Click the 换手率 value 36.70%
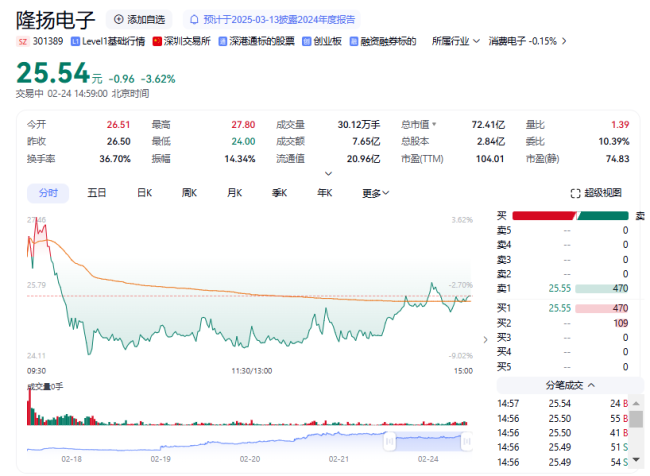The width and height of the screenshot is (650, 476). [x=115, y=159]
